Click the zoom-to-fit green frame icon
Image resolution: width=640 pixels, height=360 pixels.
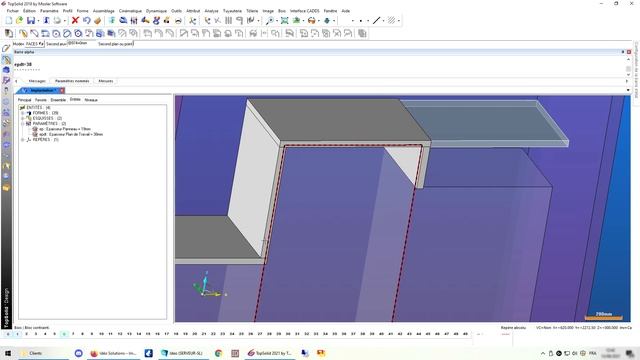(284, 20)
